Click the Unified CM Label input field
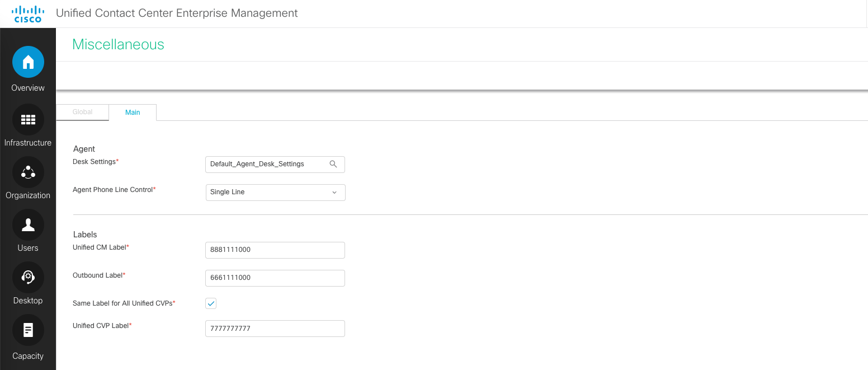The width and height of the screenshot is (868, 370). pyautogui.click(x=275, y=250)
